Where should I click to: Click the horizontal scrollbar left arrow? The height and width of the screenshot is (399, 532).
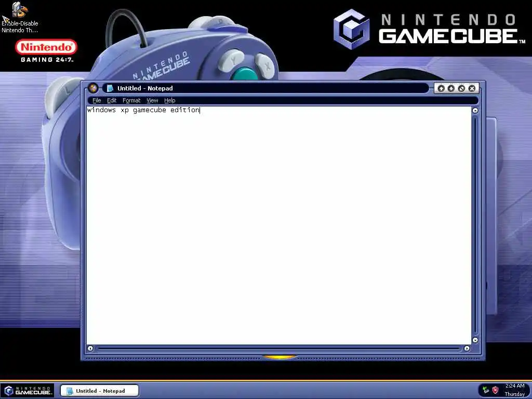pyautogui.click(x=90, y=349)
